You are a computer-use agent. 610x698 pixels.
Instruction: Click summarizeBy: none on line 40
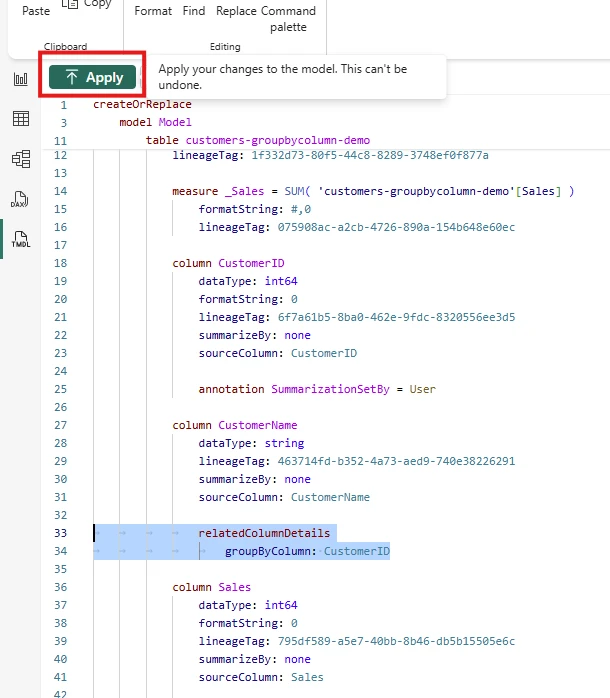click(255, 659)
